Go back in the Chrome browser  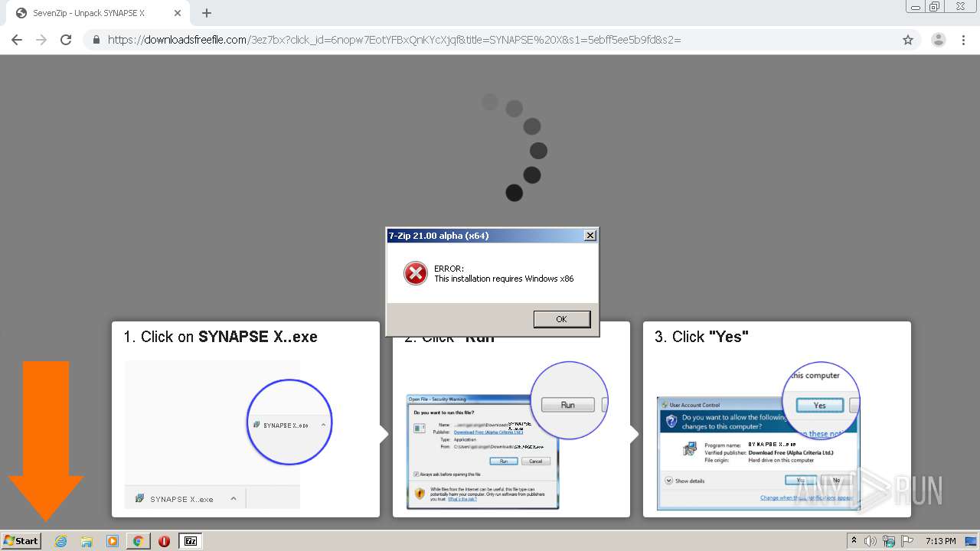pos(17,40)
